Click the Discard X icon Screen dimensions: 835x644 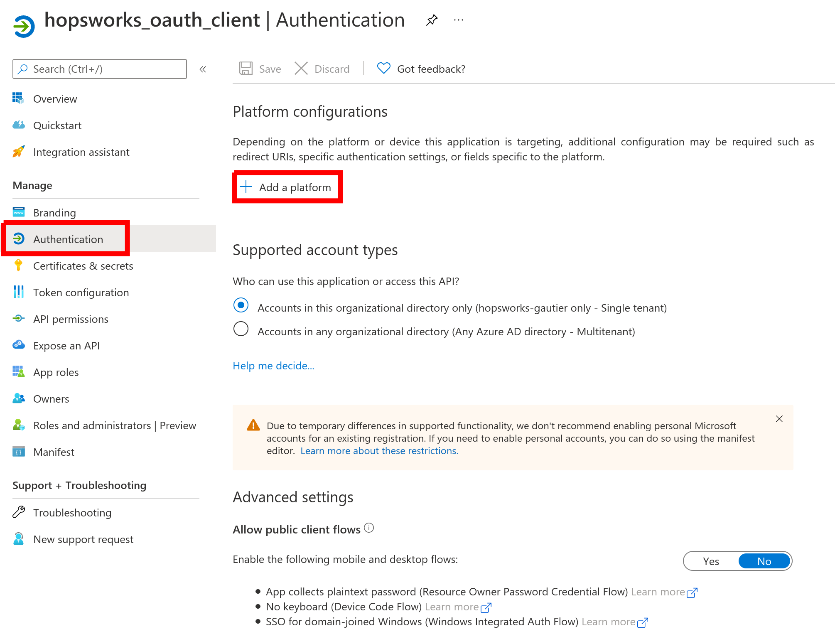301,69
